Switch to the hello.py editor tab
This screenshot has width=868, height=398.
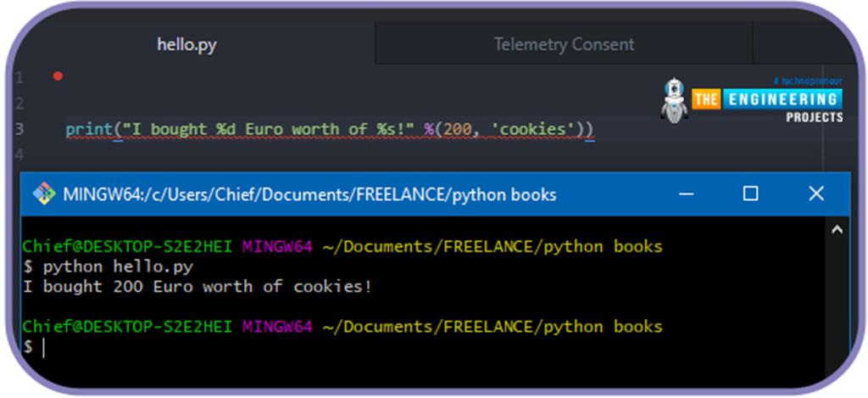click(x=186, y=44)
